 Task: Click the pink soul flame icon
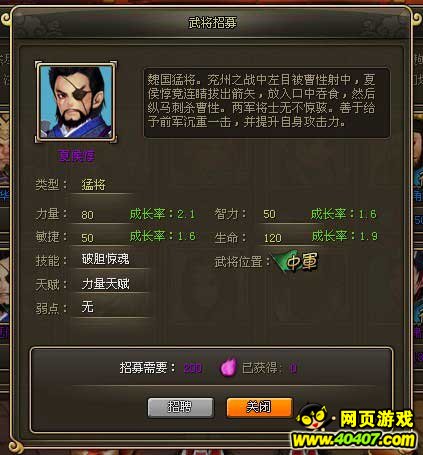[228, 368]
